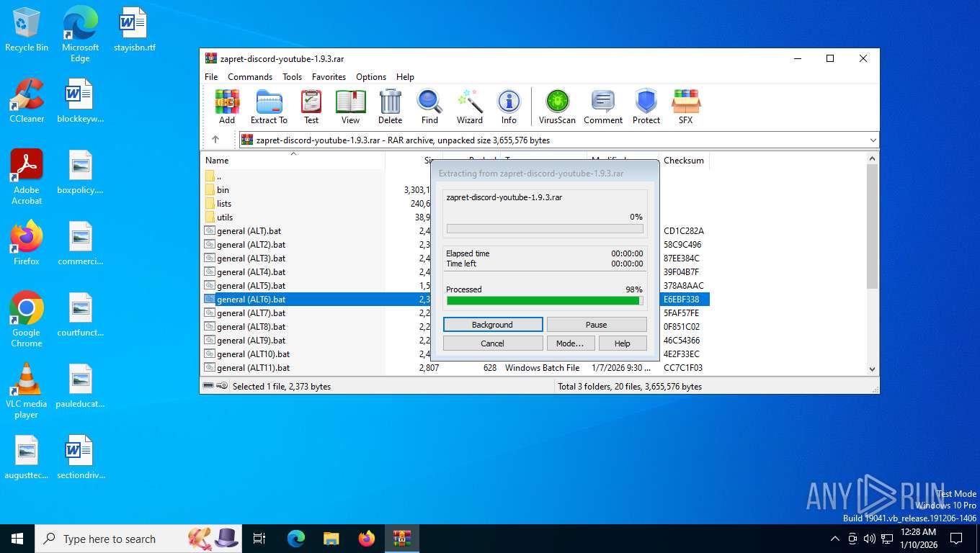Open the View toolbar icon
The height and width of the screenshot is (553, 980).
351,107
